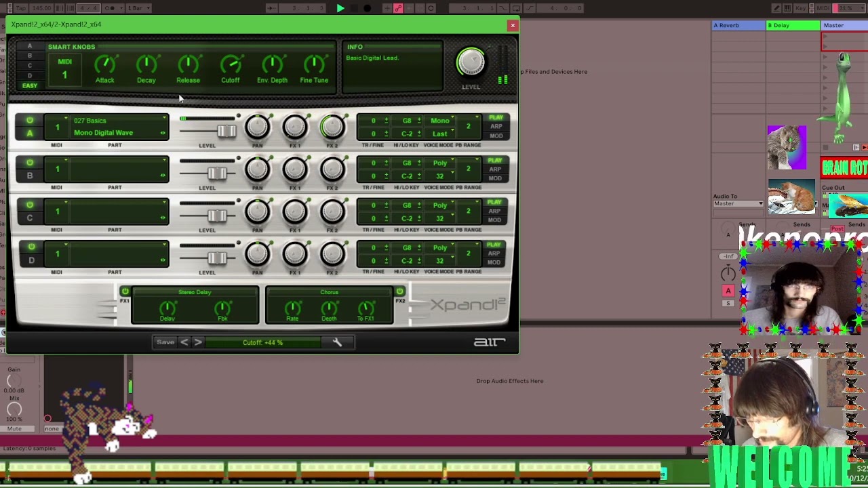Select smart knobs part D tab
This screenshot has width=868, height=488.
click(29, 75)
